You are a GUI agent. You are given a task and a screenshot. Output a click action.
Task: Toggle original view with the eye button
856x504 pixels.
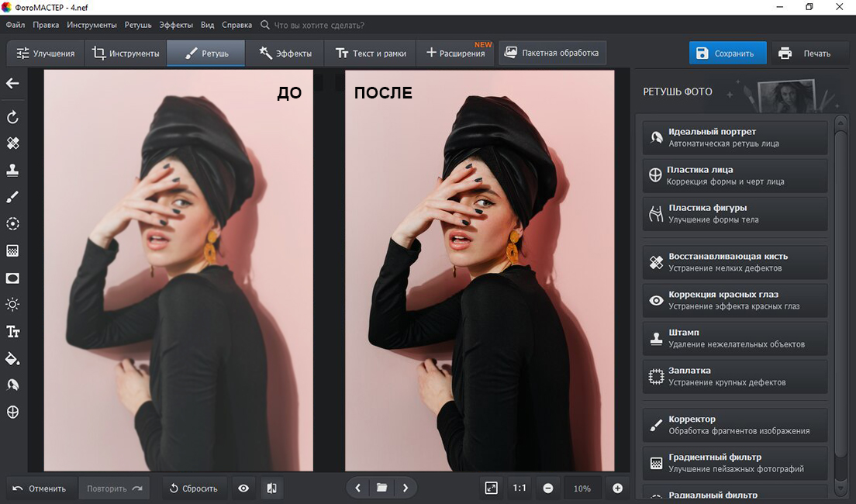pyautogui.click(x=243, y=488)
